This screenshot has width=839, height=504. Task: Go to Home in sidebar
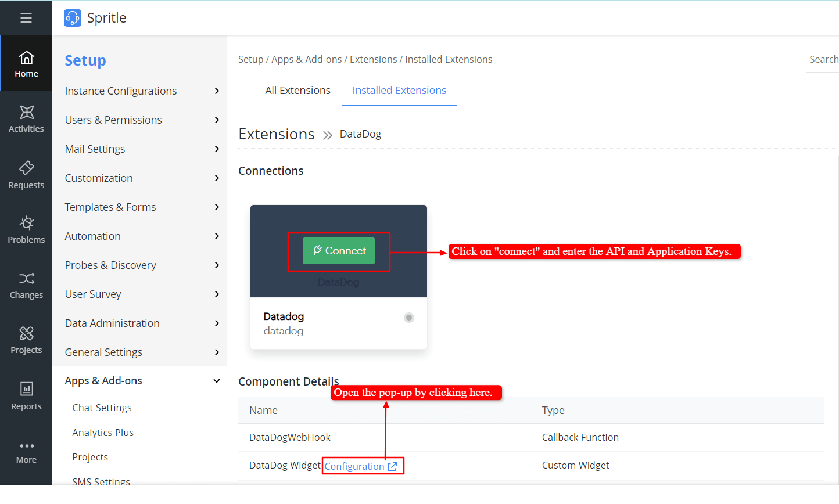(26, 64)
